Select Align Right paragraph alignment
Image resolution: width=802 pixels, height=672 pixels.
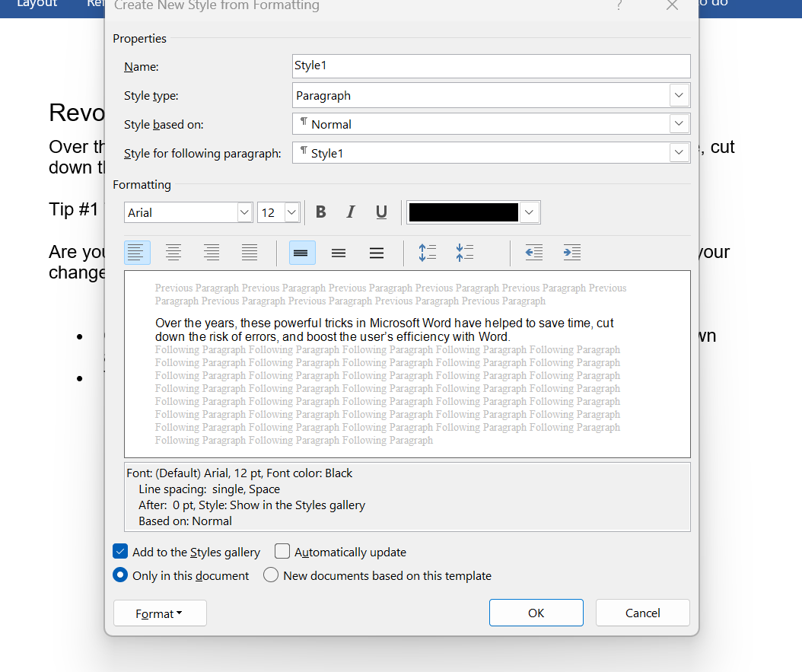[x=212, y=253]
